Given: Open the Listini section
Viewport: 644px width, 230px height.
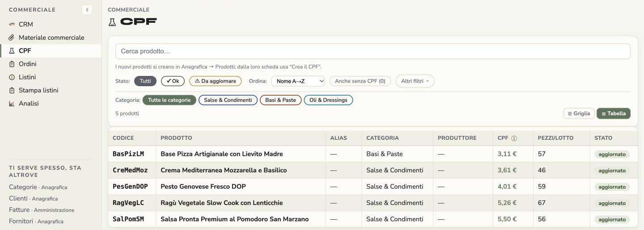Looking at the screenshot, I should coord(51,77).
